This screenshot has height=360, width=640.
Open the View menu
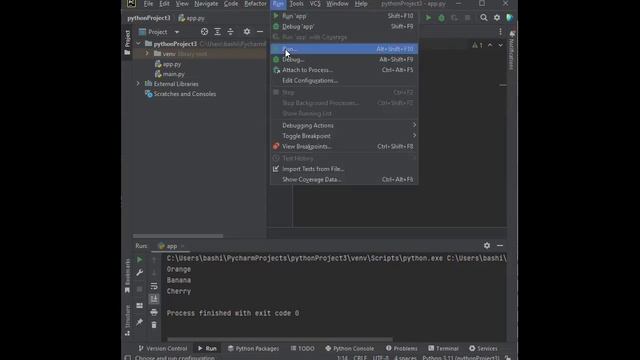(182, 4)
